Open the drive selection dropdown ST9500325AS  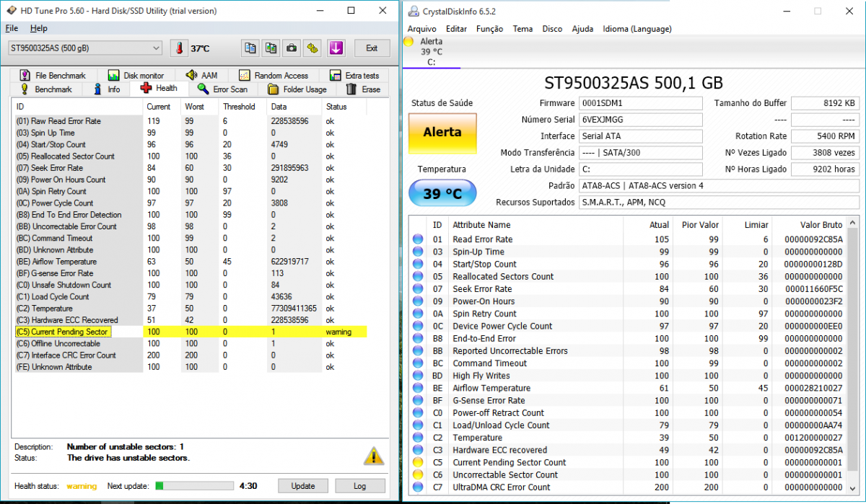point(84,48)
